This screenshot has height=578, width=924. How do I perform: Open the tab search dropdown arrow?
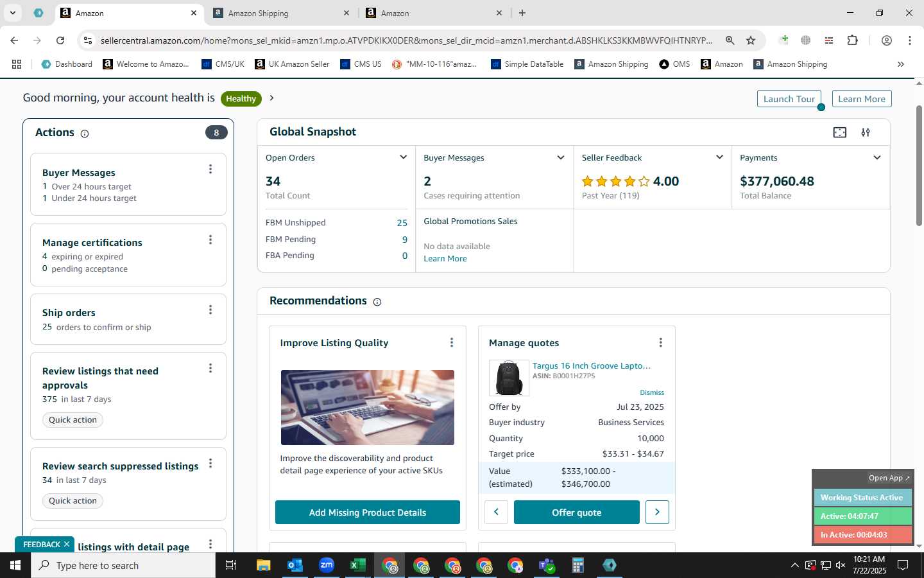click(12, 13)
